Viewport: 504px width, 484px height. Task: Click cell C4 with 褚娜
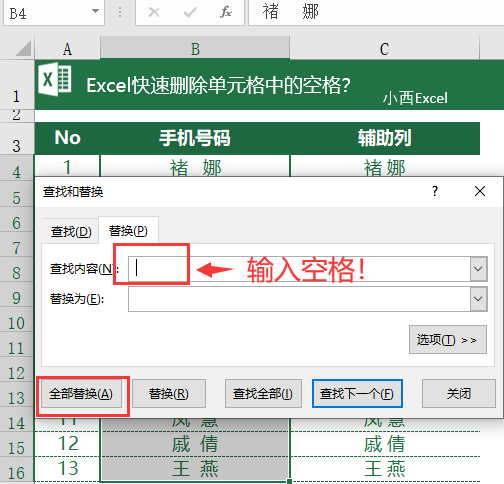click(384, 166)
